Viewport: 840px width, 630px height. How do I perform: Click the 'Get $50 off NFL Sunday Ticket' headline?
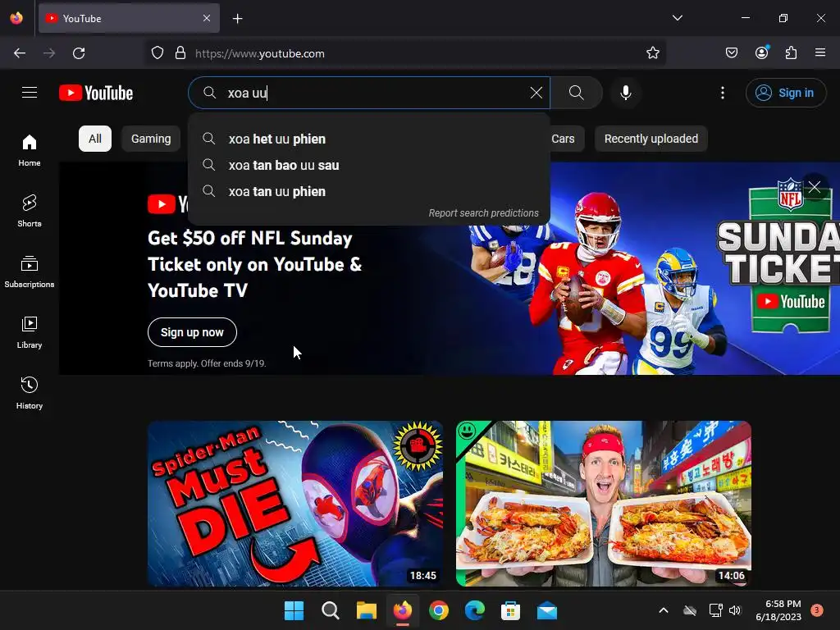tap(255, 264)
